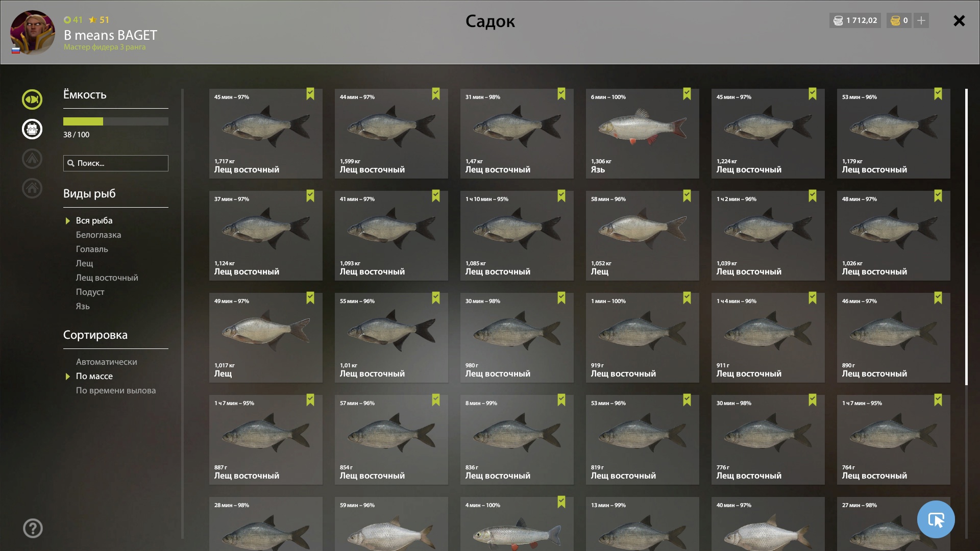
Task: Toggle bookmark on 4 мин – 100% fish
Action: click(561, 502)
